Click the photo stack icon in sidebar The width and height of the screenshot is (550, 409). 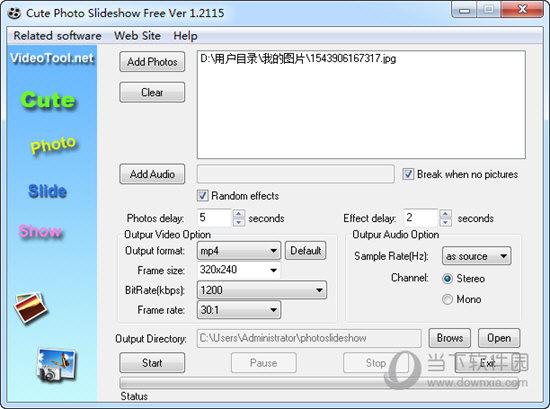[31, 307]
